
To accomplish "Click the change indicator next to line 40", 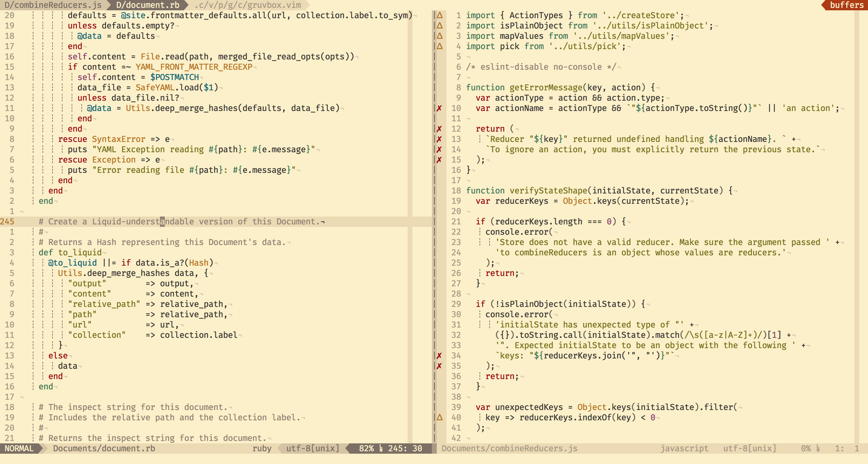I will click(x=439, y=418).
